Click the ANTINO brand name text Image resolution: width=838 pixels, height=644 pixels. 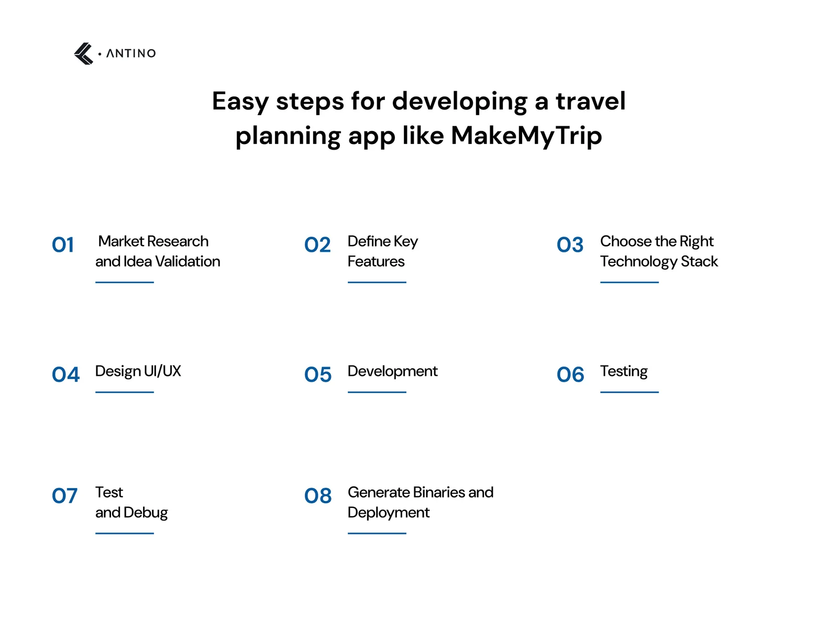(x=131, y=53)
